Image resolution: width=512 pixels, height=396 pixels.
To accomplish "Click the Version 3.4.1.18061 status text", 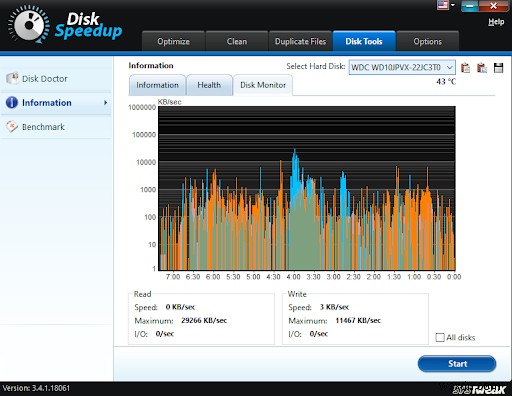I will pos(36,388).
